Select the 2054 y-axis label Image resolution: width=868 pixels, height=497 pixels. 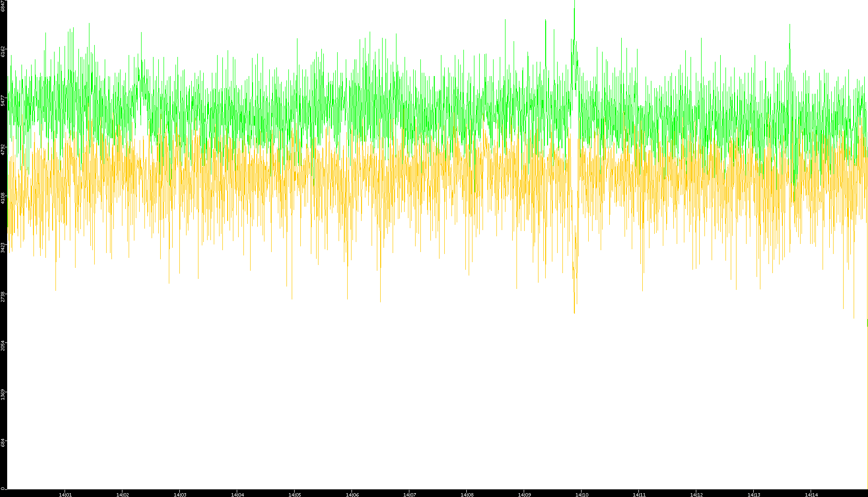(3, 345)
